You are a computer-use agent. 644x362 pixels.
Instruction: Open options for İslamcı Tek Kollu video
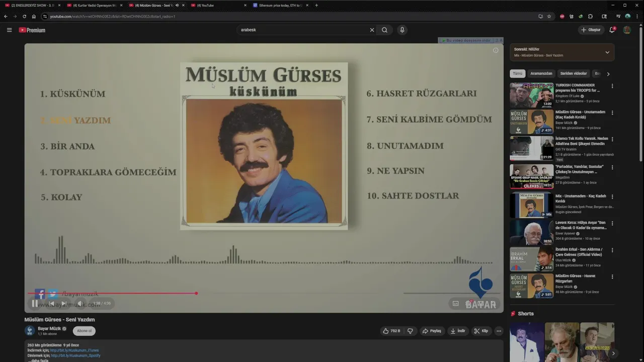click(x=612, y=139)
